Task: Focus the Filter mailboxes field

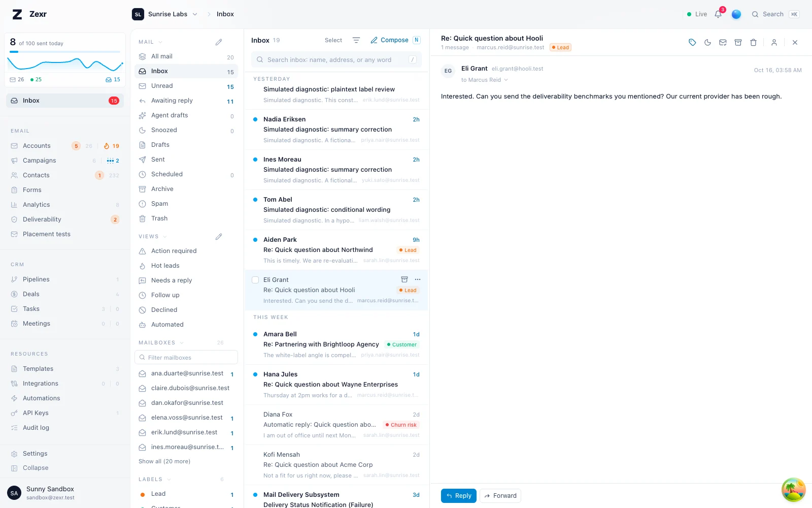Action: [x=186, y=358]
